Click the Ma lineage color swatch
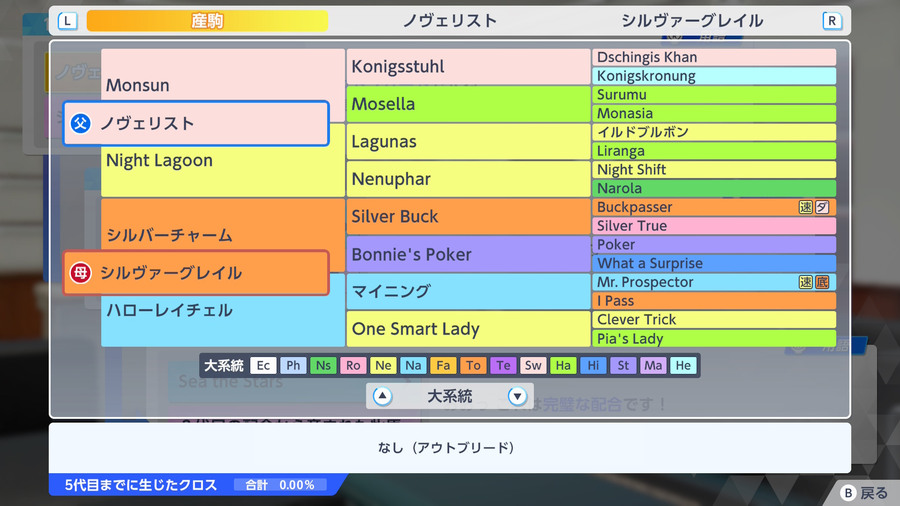The width and height of the screenshot is (900, 506). coord(653,365)
